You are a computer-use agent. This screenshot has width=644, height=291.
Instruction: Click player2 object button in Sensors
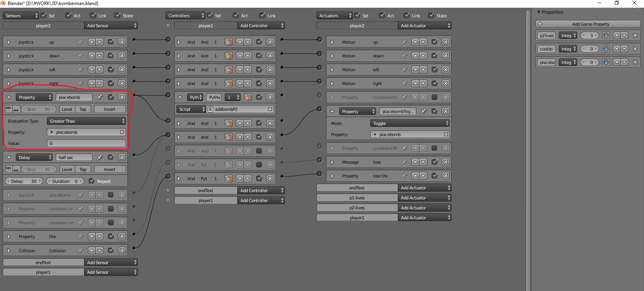click(x=43, y=26)
